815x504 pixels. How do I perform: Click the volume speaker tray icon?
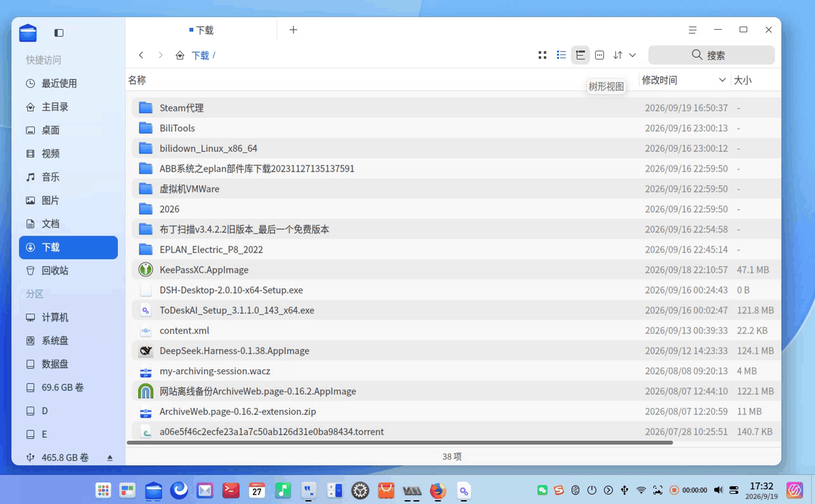tap(718, 490)
